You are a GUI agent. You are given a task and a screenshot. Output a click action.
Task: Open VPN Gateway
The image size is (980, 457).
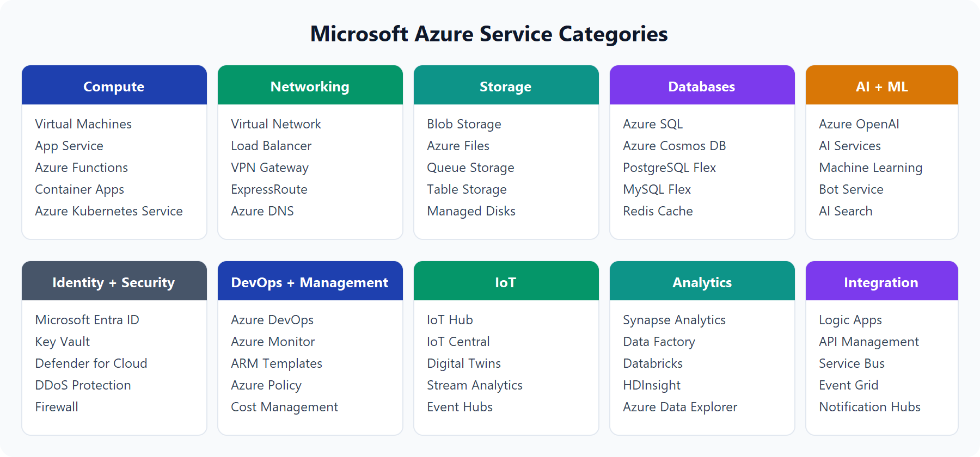(269, 168)
